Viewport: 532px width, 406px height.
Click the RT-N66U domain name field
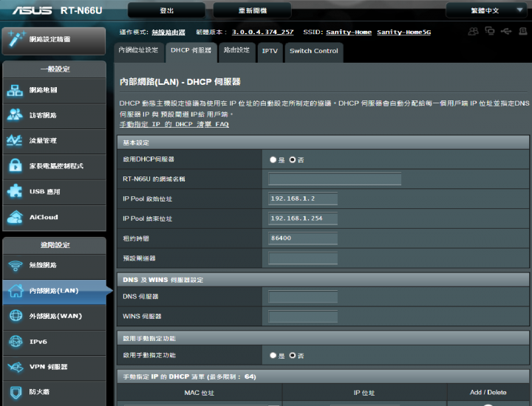pos(335,179)
